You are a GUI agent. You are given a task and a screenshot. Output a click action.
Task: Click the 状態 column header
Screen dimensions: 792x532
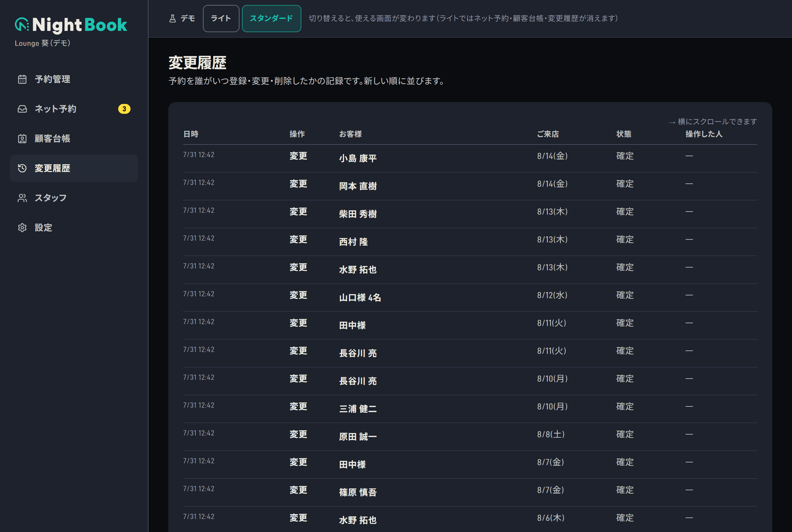(624, 134)
